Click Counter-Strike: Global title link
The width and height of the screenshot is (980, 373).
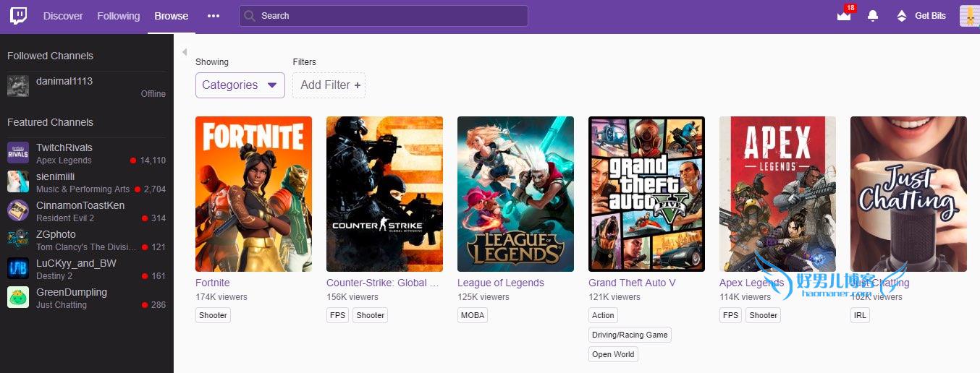tap(383, 283)
